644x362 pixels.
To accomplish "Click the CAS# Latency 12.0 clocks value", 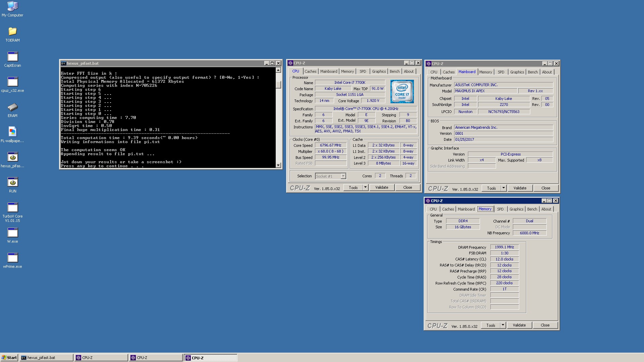I will 504,259.
